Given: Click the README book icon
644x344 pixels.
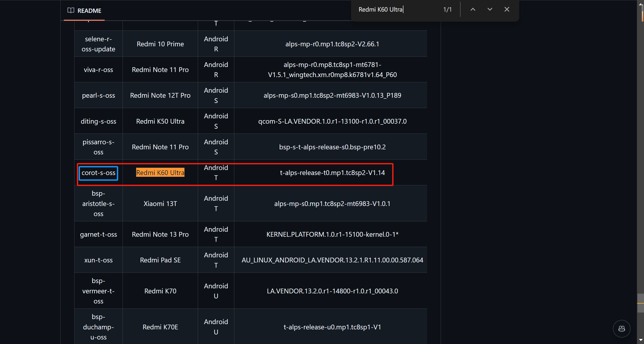Looking at the screenshot, I should pos(71,10).
